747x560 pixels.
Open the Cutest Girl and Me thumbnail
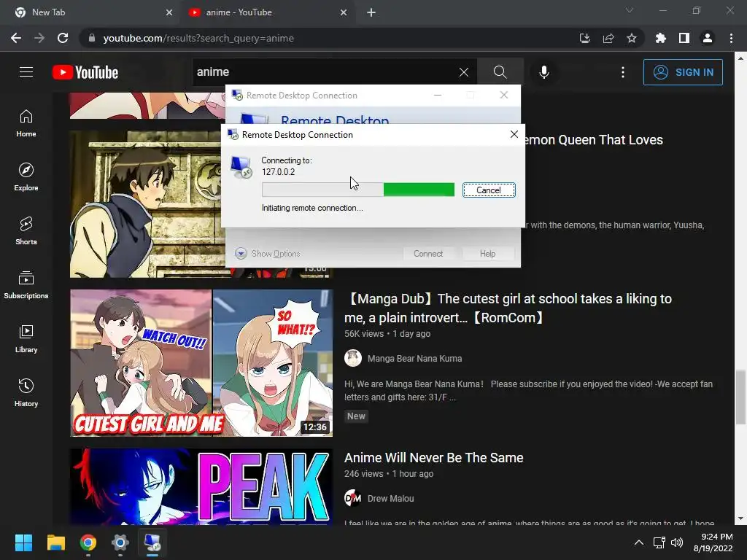coord(201,363)
